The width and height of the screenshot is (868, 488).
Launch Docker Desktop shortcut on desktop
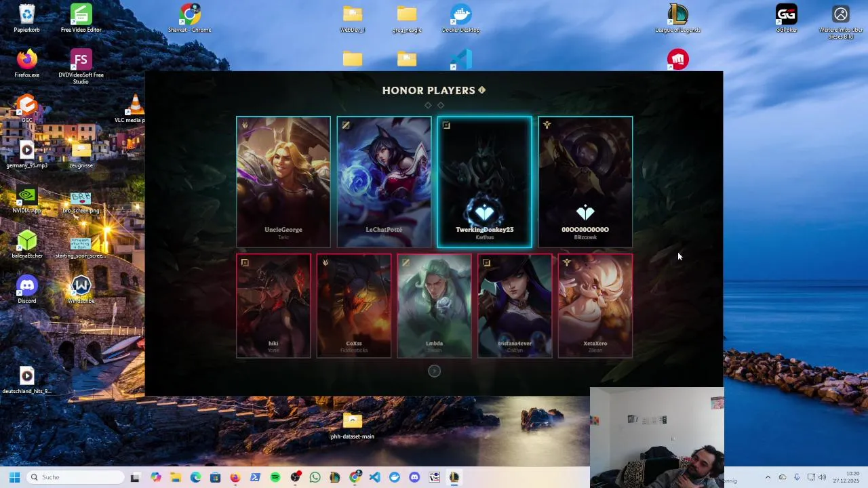[x=461, y=18]
